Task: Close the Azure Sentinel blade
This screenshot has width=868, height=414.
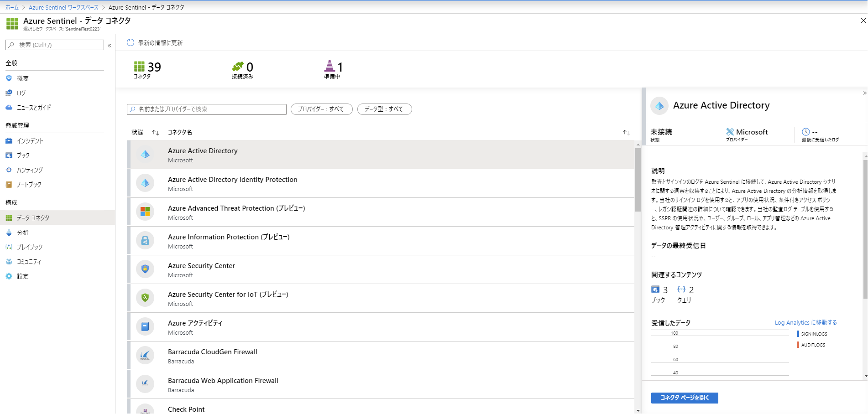Action: click(x=863, y=21)
